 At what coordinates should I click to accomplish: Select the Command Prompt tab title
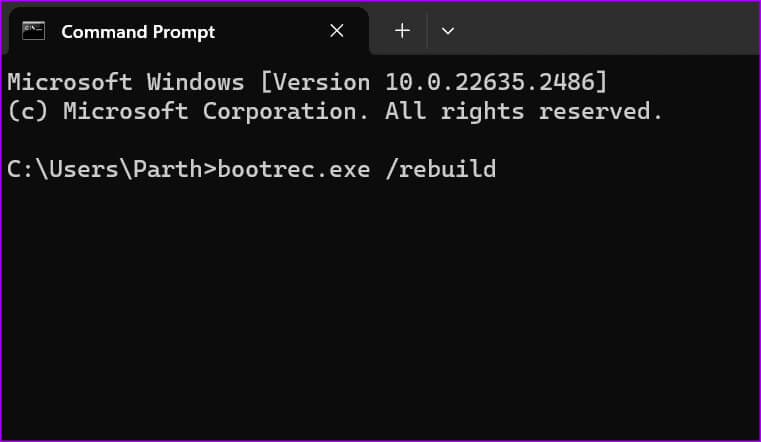138,32
